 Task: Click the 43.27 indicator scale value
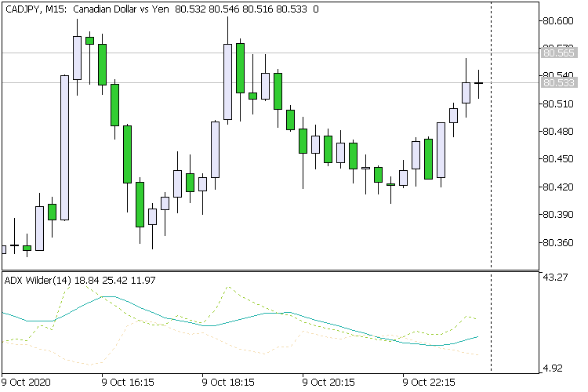(555, 278)
